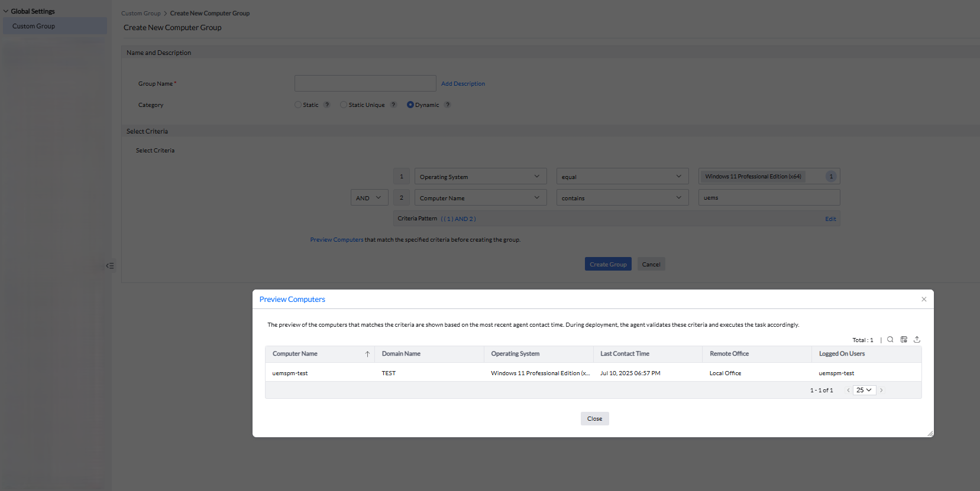The width and height of the screenshot is (980, 491).
Task: Focus the Group Name input field
Action: (x=365, y=83)
